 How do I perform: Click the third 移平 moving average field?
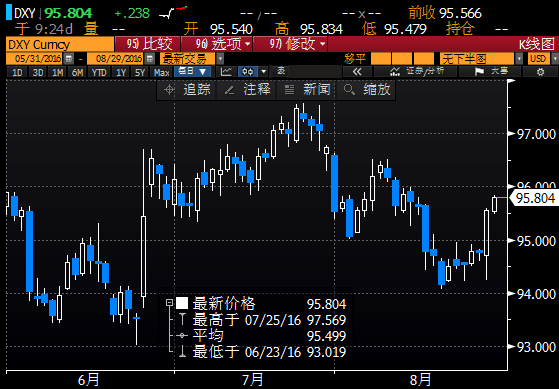[x=424, y=58]
